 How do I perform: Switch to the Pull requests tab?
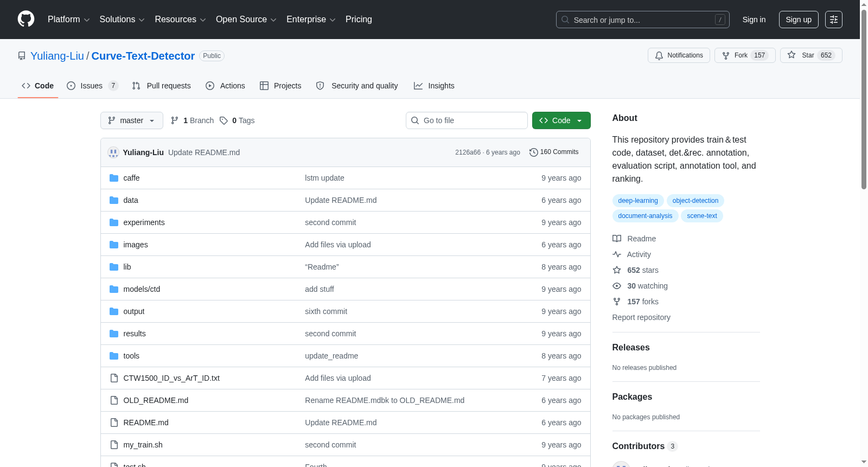(162, 86)
